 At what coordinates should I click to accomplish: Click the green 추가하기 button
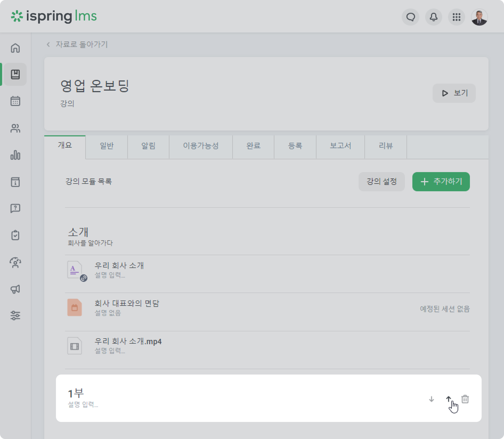(x=441, y=182)
